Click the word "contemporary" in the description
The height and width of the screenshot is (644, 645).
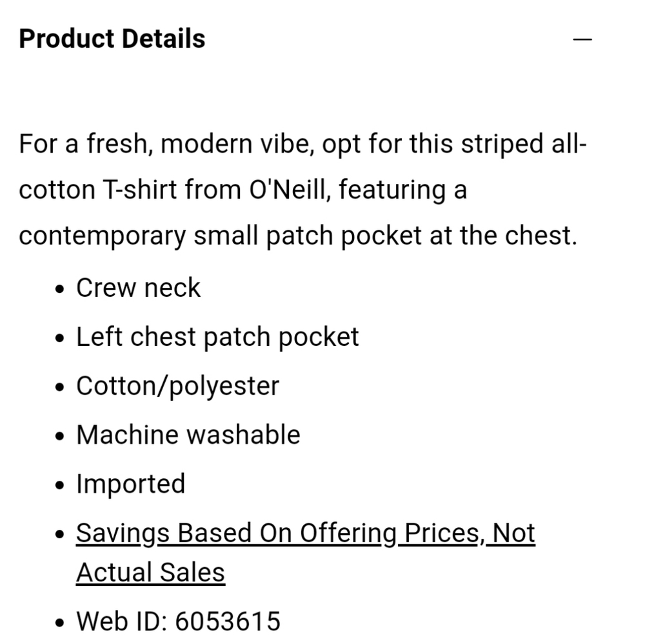point(102,237)
